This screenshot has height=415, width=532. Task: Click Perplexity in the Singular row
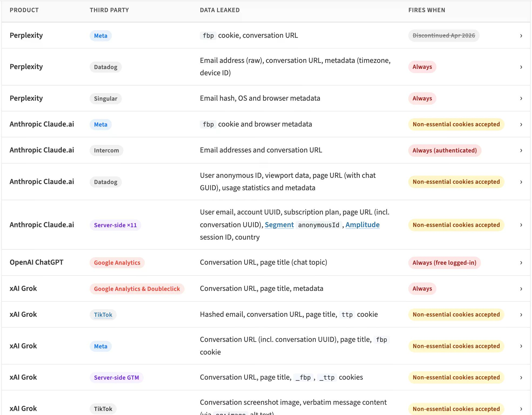[x=26, y=98]
